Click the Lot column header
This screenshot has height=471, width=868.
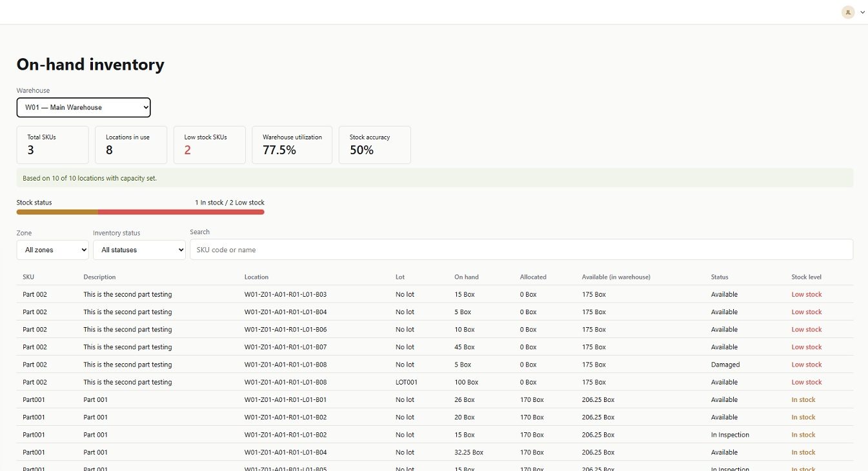(400, 277)
